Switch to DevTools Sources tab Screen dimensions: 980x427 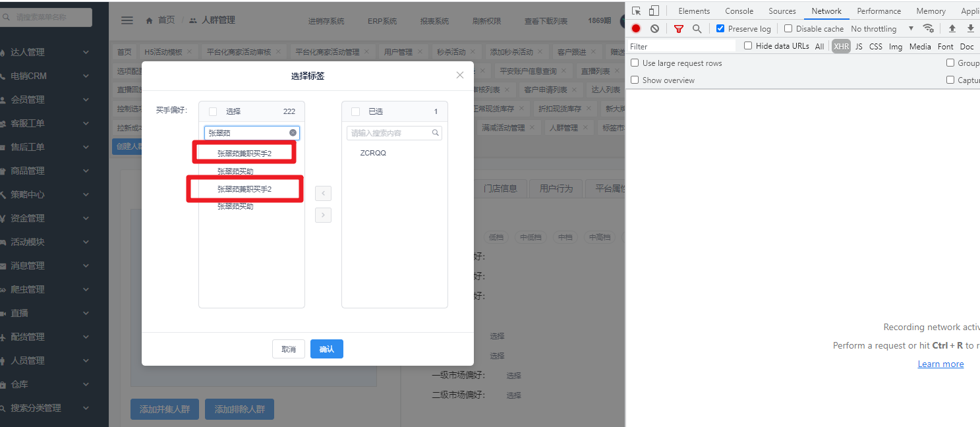782,11
